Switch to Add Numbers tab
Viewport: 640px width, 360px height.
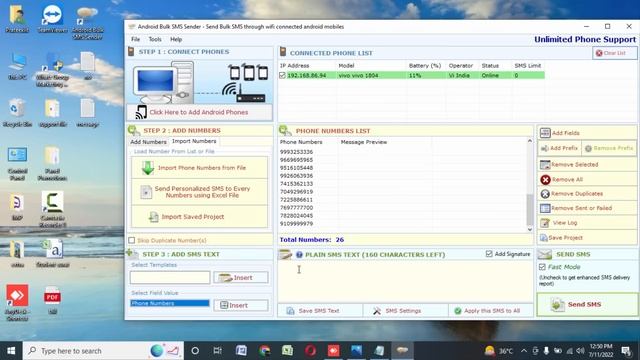pos(148,142)
